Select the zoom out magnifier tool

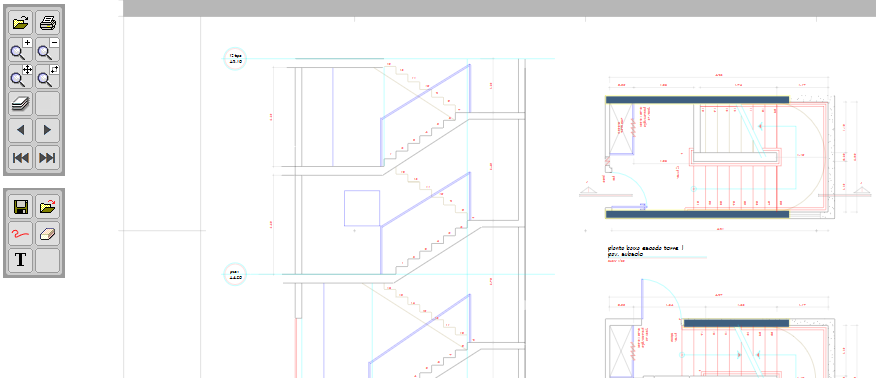tap(47, 50)
